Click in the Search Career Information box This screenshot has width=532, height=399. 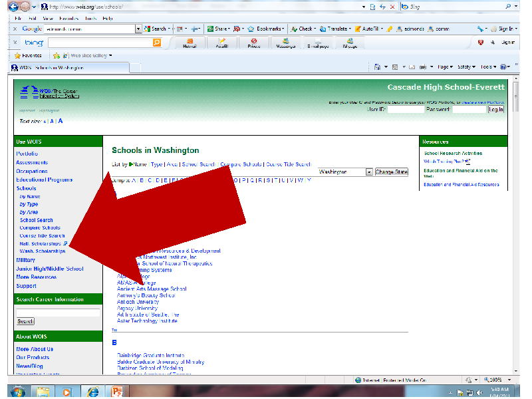click(58, 312)
